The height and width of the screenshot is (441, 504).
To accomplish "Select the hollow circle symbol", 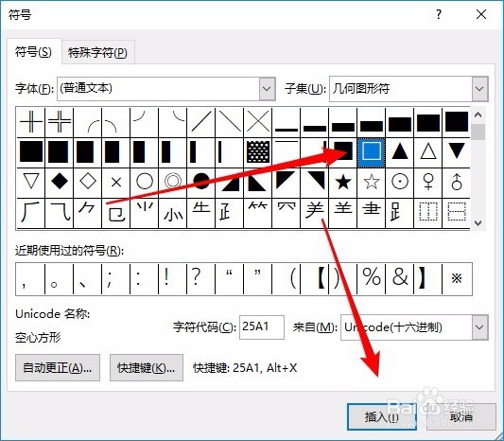I will tap(145, 183).
